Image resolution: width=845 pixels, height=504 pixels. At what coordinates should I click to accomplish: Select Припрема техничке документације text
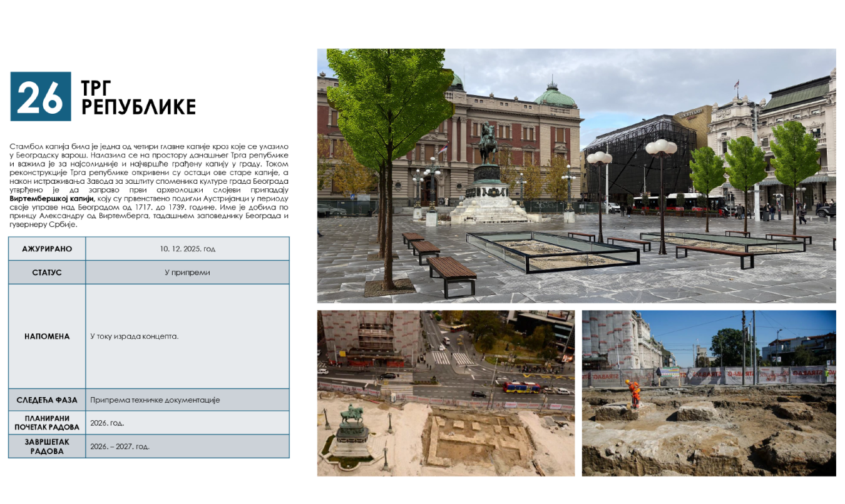(155, 400)
